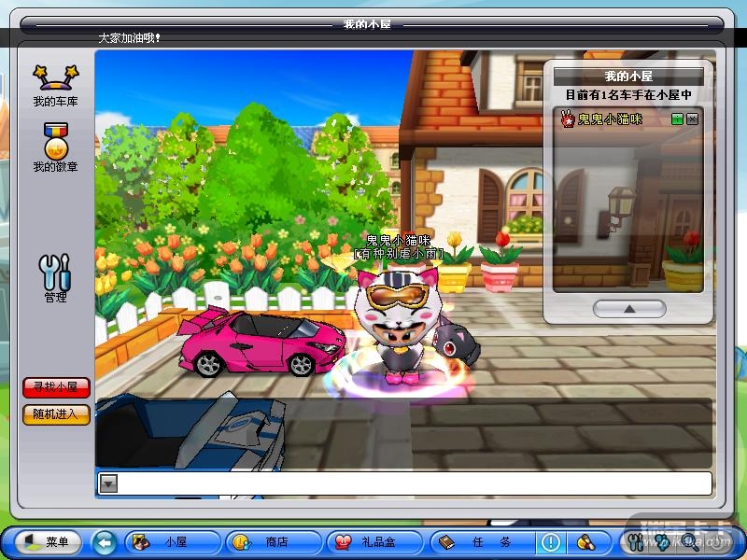Open the 菜单 menu button

tap(49, 542)
